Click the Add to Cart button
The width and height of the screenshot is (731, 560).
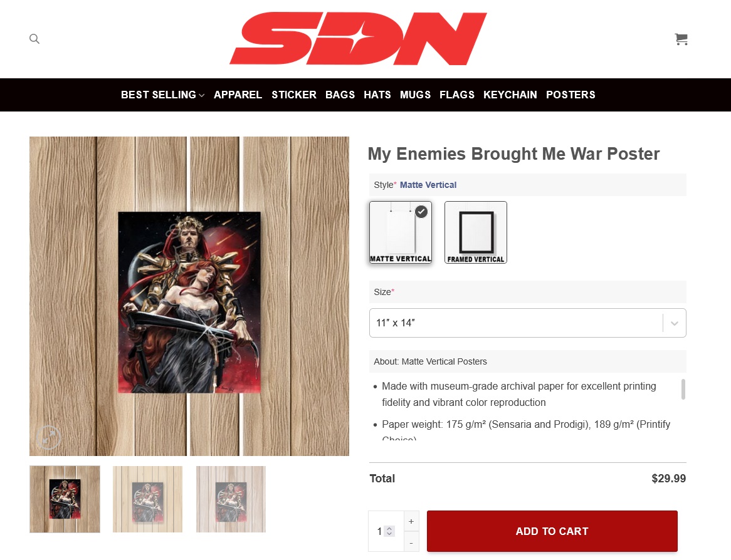[552, 531]
